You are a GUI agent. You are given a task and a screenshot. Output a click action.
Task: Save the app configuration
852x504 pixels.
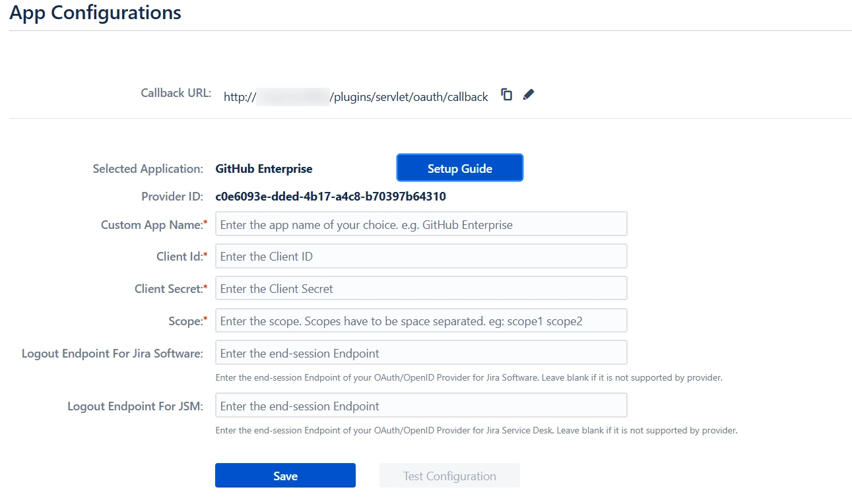[x=285, y=476]
